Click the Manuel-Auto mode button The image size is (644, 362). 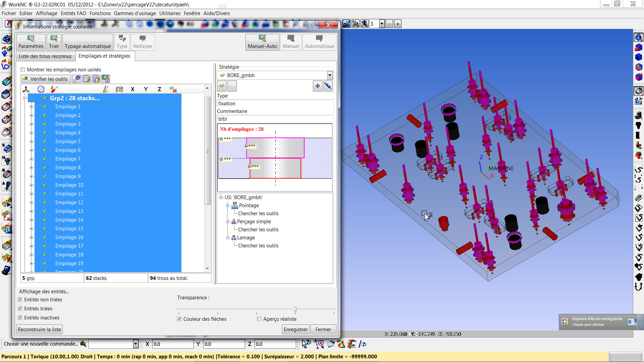coord(262,42)
